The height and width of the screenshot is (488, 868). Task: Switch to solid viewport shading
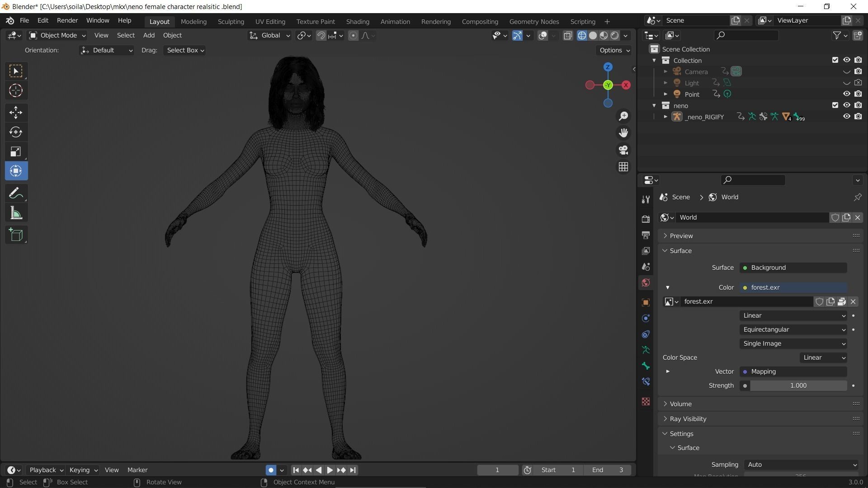[593, 35]
